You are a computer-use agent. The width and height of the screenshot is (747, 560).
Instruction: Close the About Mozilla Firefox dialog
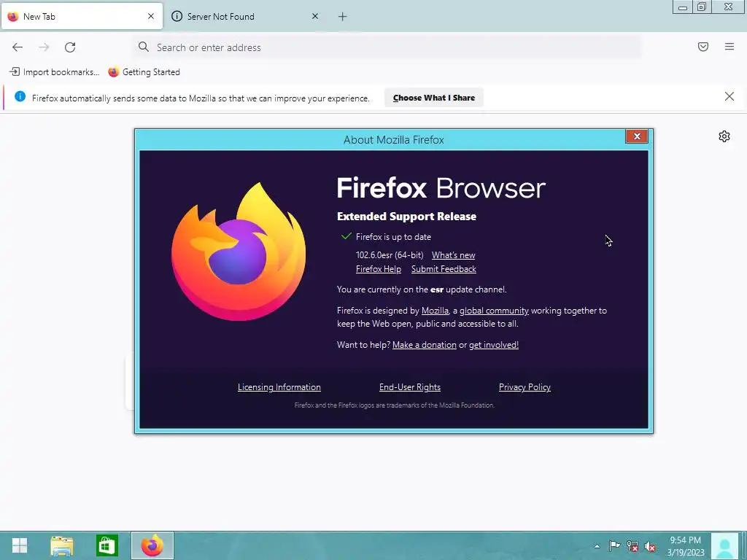pyautogui.click(x=636, y=136)
